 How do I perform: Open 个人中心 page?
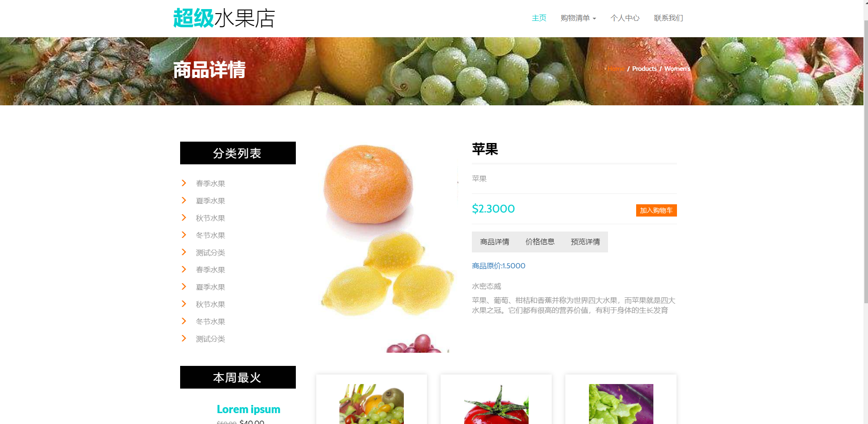click(625, 18)
